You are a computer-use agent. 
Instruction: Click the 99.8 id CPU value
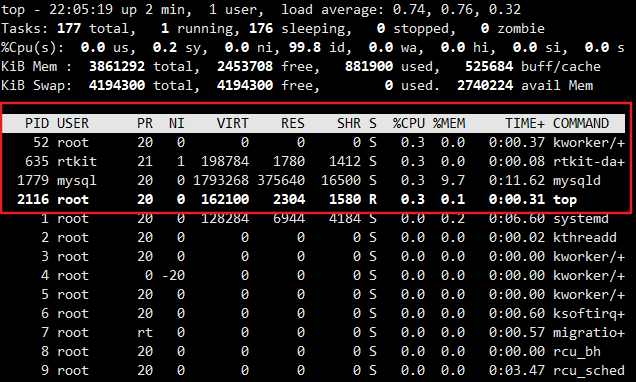coord(305,47)
